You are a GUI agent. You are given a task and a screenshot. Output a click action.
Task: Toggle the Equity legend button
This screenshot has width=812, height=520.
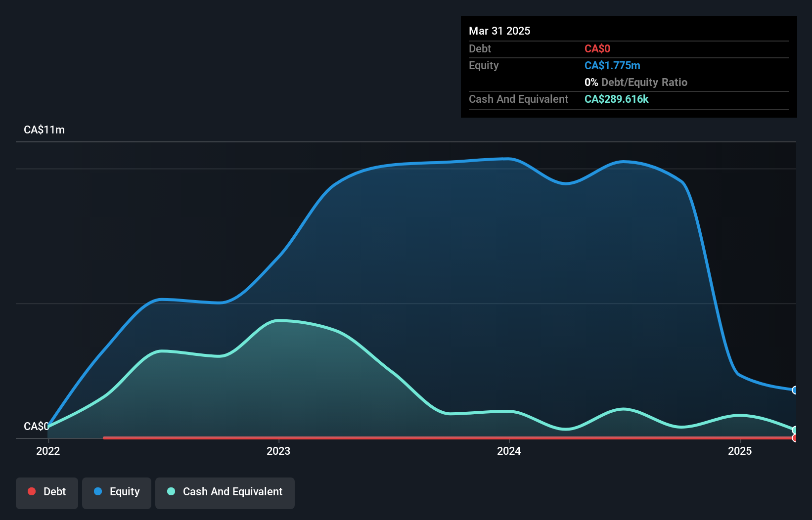tap(117, 493)
